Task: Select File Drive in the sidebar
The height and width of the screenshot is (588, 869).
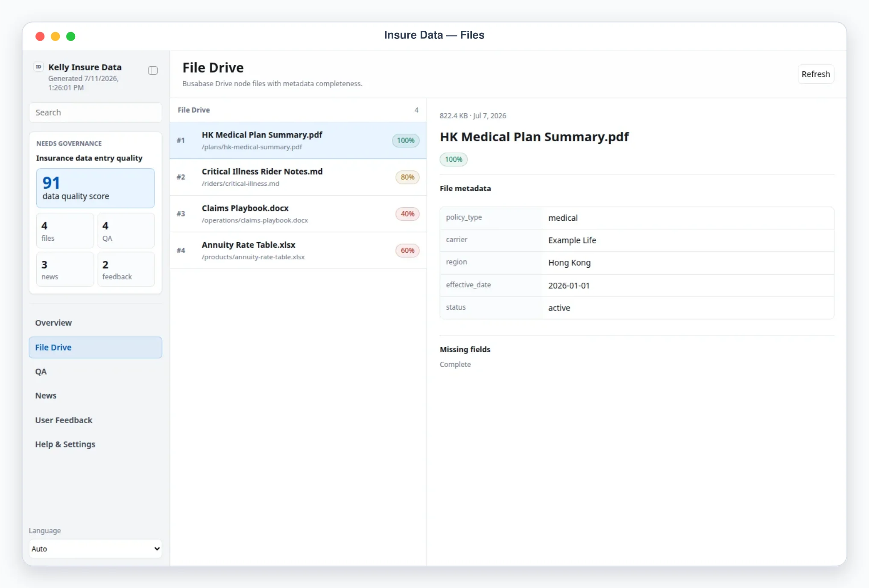Action: tap(95, 347)
